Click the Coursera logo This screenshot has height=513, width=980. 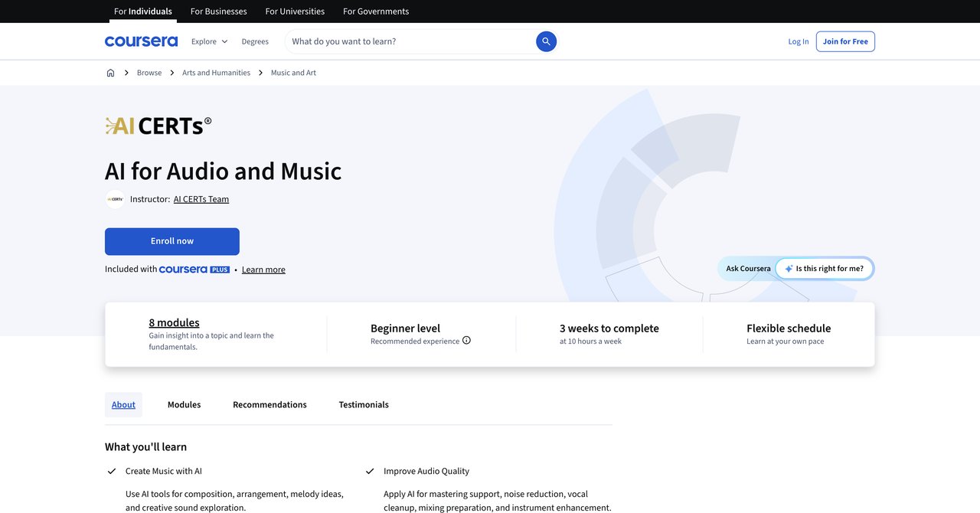(x=141, y=41)
